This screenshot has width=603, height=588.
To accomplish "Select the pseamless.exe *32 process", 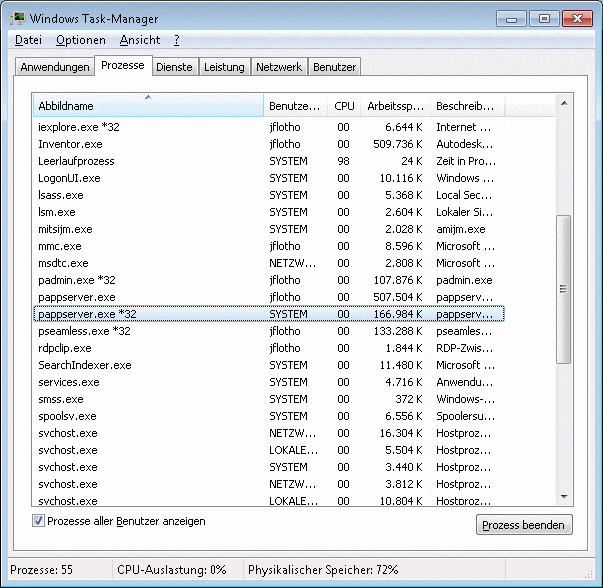I will [269, 331].
